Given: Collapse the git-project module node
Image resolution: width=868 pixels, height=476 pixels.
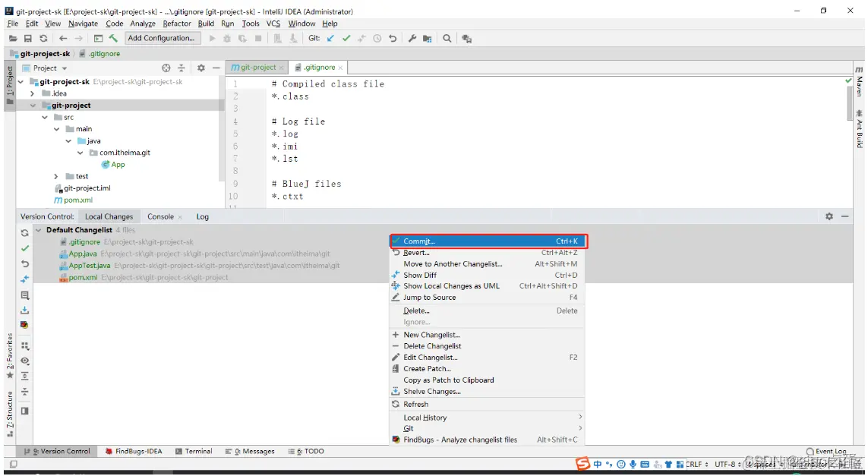Looking at the screenshot, I should pyautogui.click(x=33, y=106).
